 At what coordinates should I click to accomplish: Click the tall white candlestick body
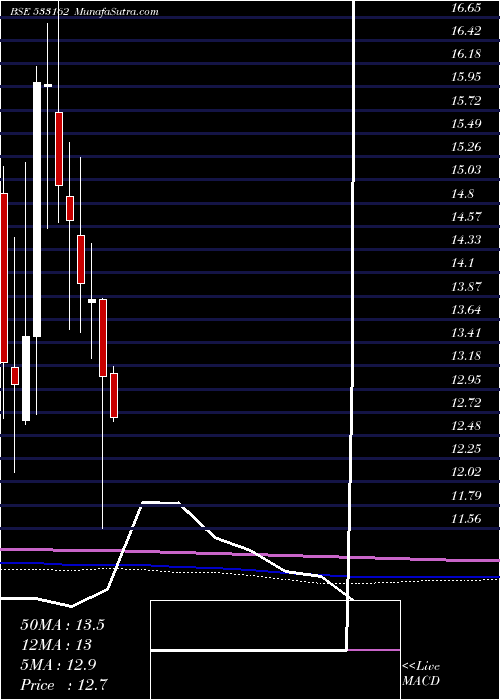click(x=37, y=209)
